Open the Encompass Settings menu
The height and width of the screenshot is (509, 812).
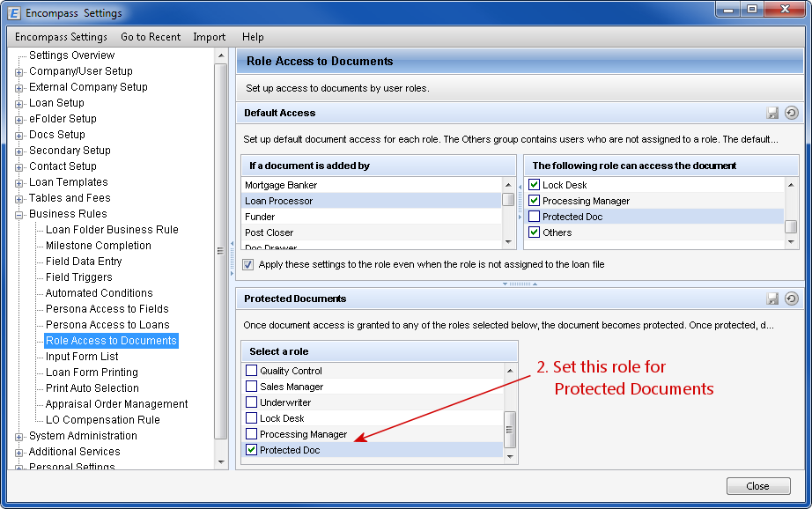pyautogui.click(x=61, y=37)
